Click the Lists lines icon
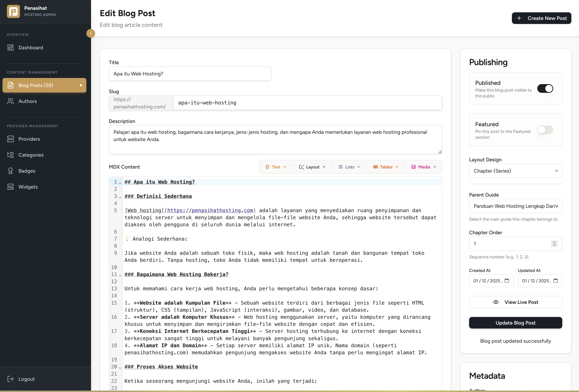 (341, 167)
